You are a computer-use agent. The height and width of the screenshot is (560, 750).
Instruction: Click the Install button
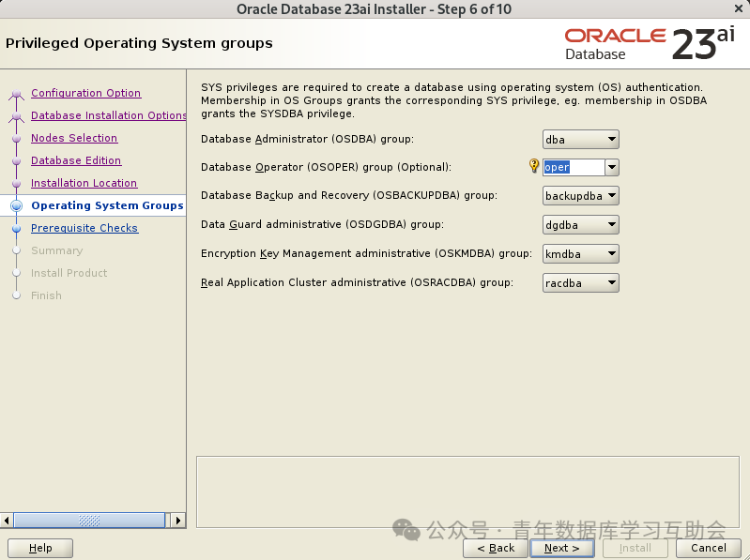click(x=635, y=548)
